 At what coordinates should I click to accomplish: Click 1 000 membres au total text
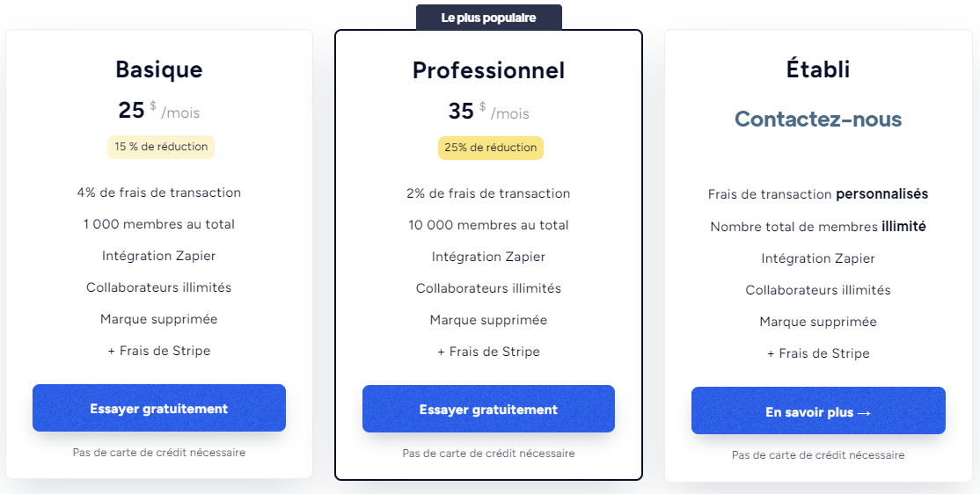click(x=159, y=224)
